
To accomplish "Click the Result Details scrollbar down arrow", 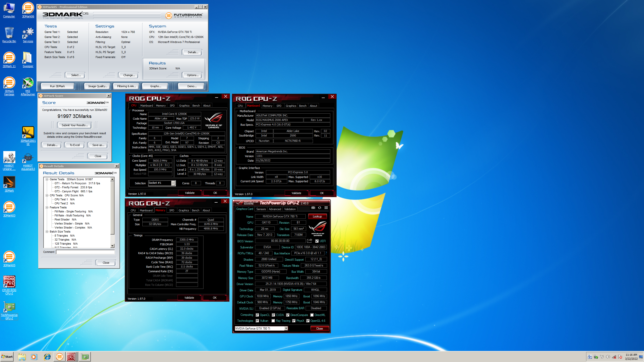I will click(x=112, y=246).
